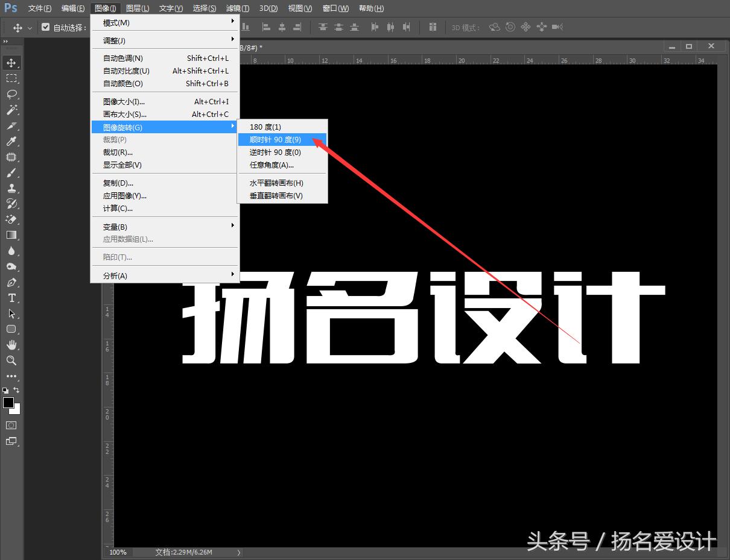Viewport: 730px width, 560px height.
Task: Apply 顺时针 90 度 rotation
Action: 275,139
